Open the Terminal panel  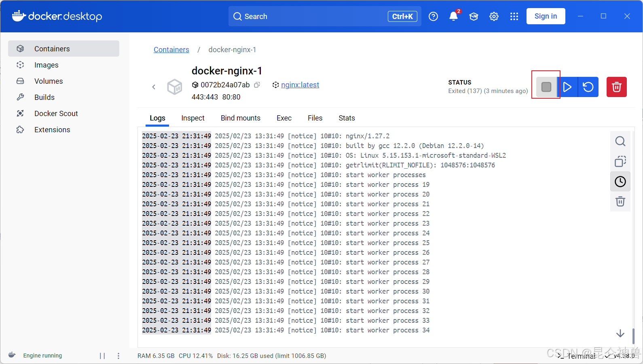577,356
